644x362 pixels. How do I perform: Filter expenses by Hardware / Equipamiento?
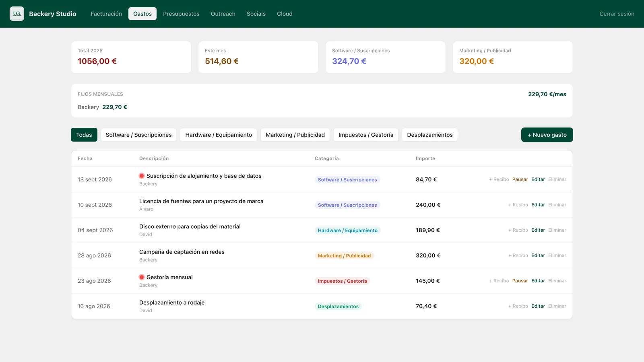(x=219, y=135)
